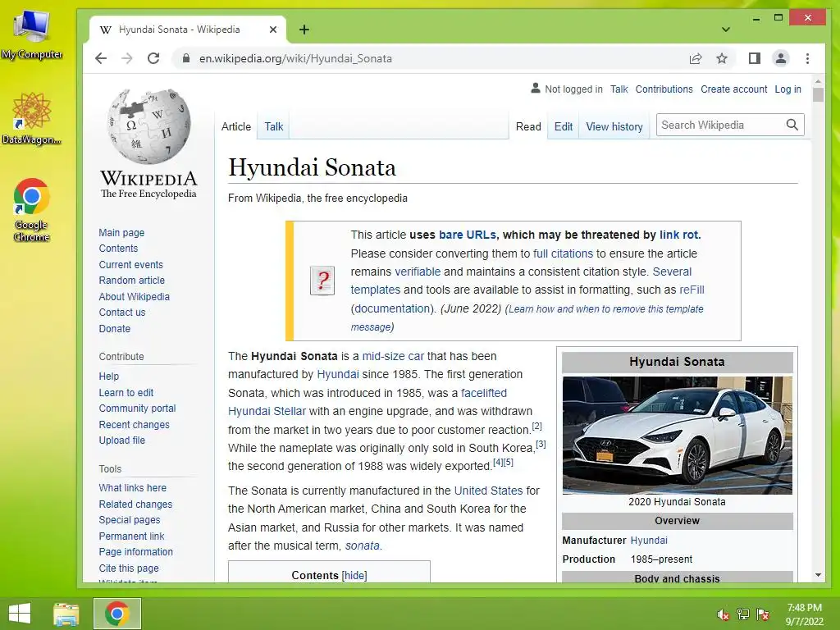Screen dimensions: 840x630
Task: Go to Main page in sidebar
Action: pyautogui.click(x=121, y=232)
